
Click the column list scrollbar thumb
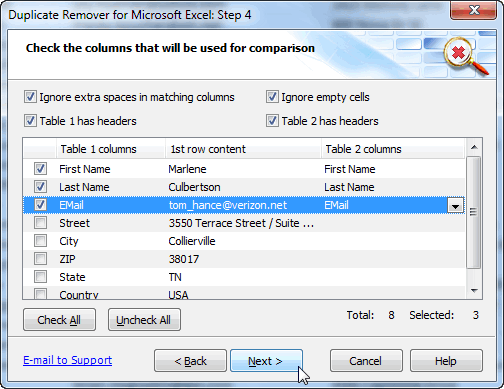[x=473, y=212]
